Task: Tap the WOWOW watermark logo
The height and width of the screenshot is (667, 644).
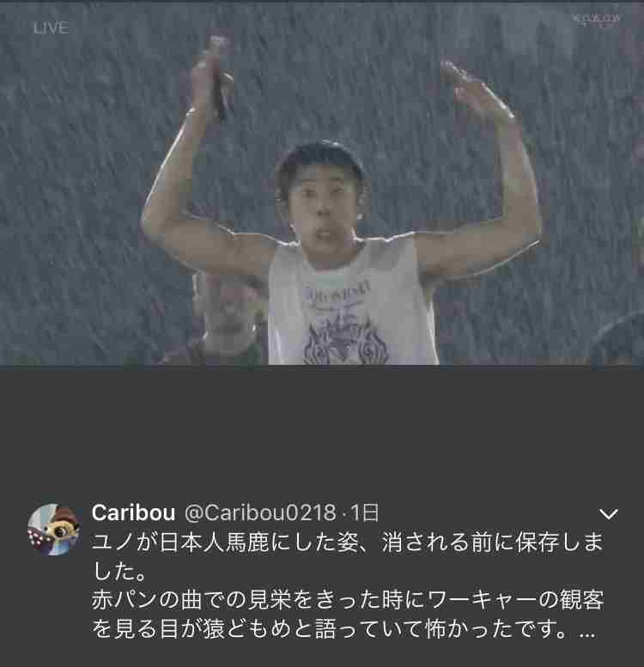Action: click(x=596, y=20)
